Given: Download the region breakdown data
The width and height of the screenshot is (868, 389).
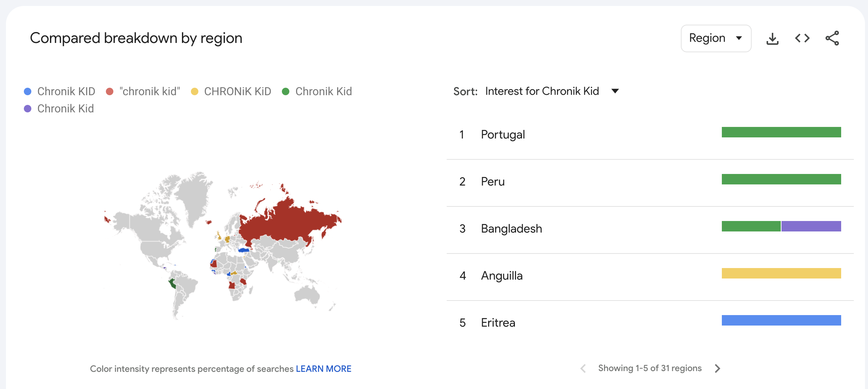Looking at the screenshot, I should (772, 38).
